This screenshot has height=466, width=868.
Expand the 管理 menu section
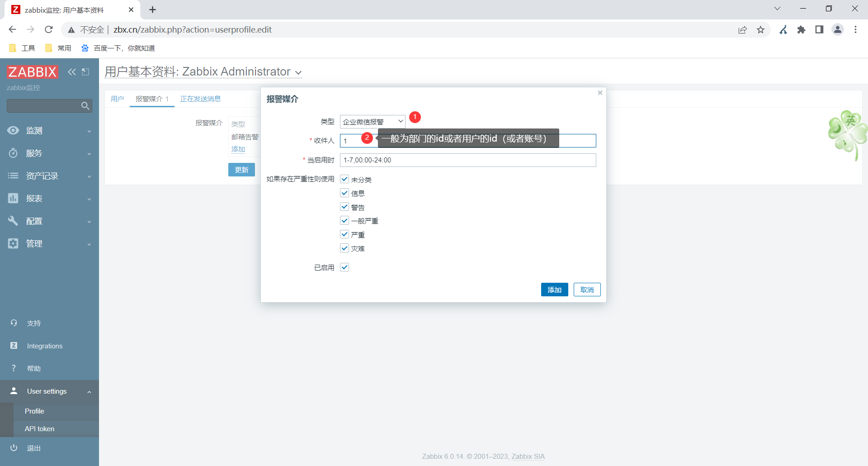tap(89, 244)
